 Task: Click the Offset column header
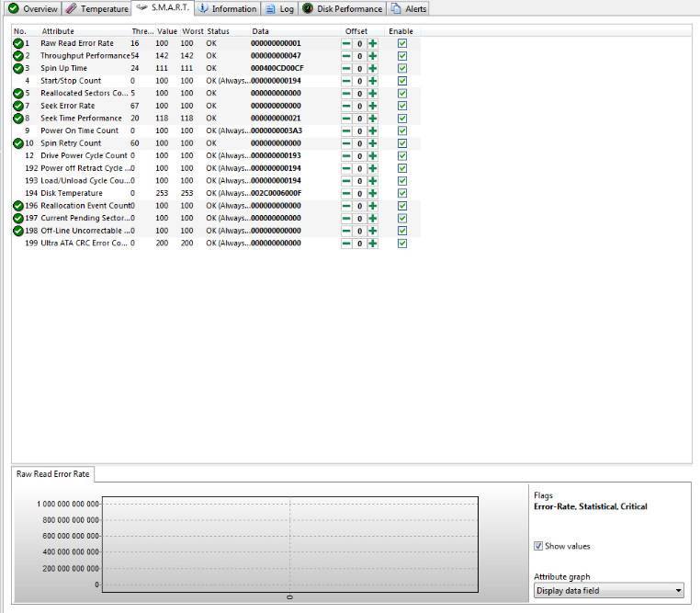(356, 31)
